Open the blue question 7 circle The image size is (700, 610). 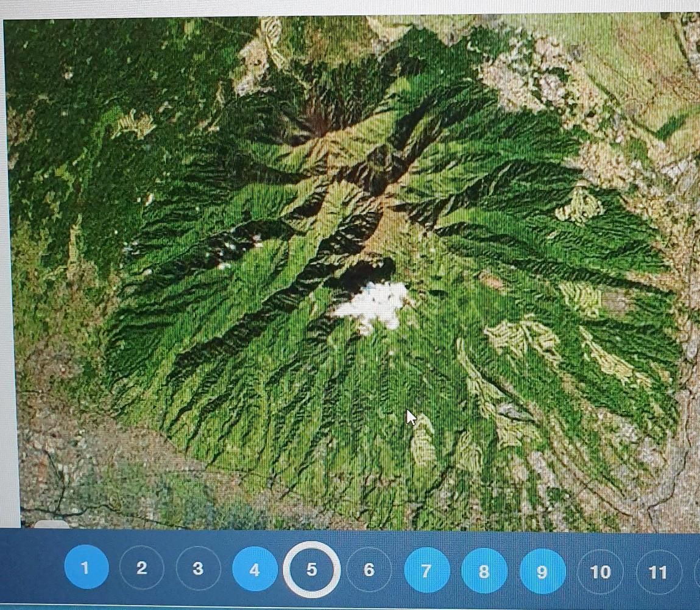click(x=426, y=571)
